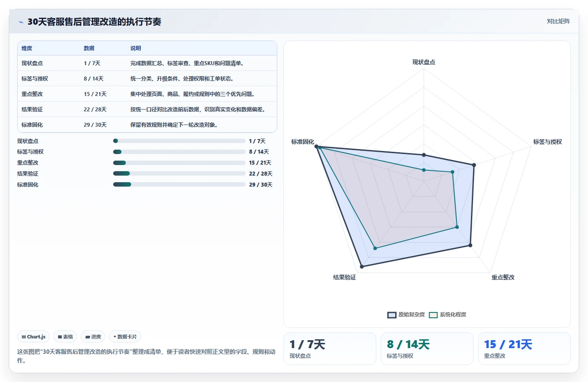Image resolution: width=588 pixels, height=382 pixels.
Task: Select the 数据卡片 tag chip
Action: (125, 337)
